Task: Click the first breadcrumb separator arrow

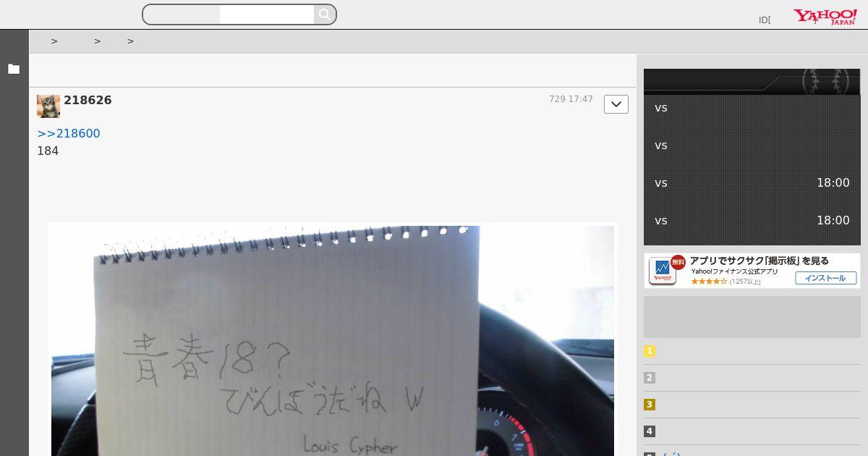Action: click(x=54, y=41)
